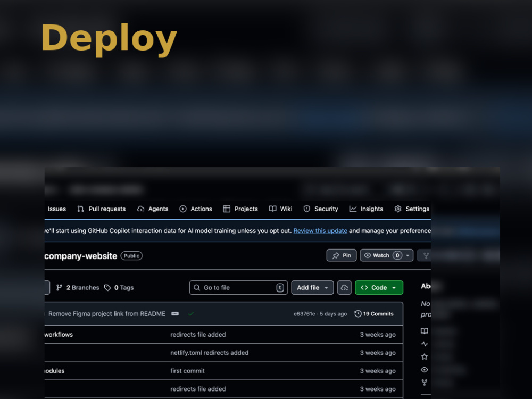This screenshot has width=532, height=399.
Task: Click 'redirects file added' message in workflows row
Action: 198,335
